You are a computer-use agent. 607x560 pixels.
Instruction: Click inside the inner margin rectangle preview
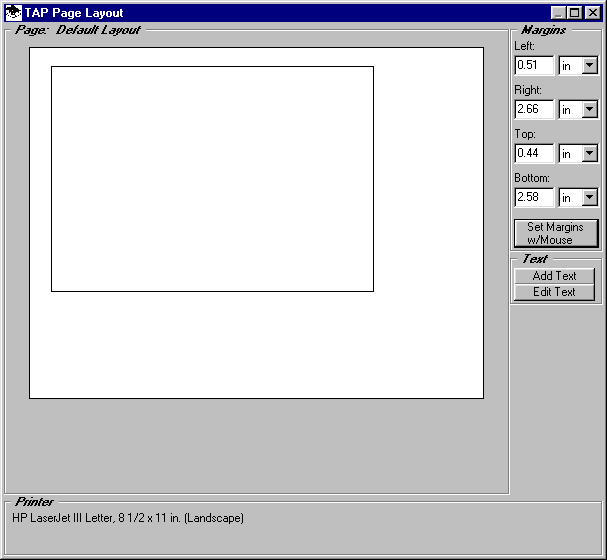pos(212,179)
